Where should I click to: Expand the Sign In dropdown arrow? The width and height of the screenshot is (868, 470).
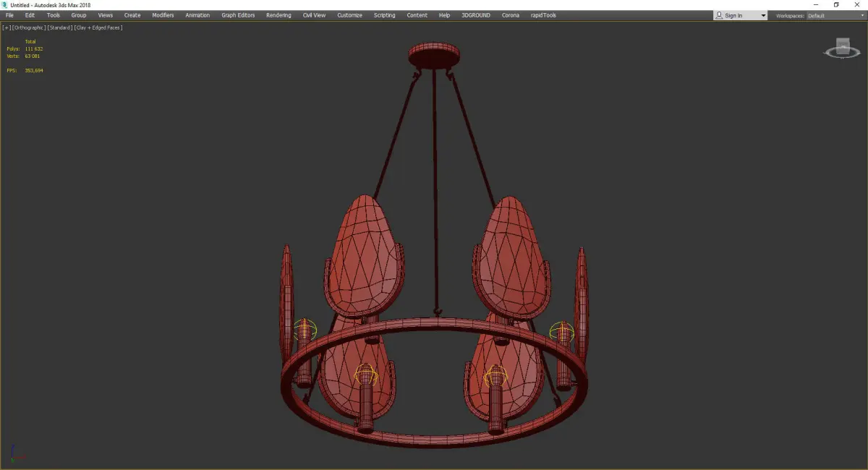pos(763,15)
